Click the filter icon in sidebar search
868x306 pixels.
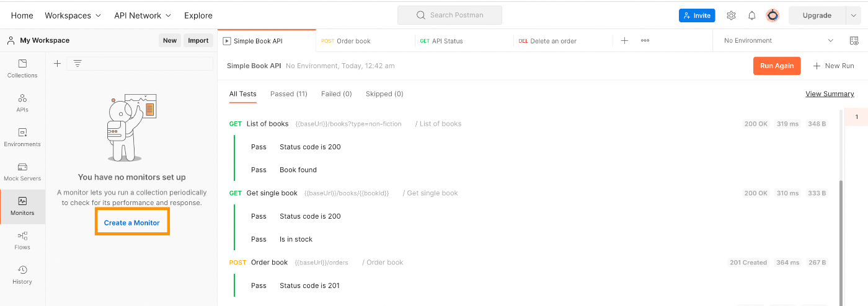tap(77, 63)
